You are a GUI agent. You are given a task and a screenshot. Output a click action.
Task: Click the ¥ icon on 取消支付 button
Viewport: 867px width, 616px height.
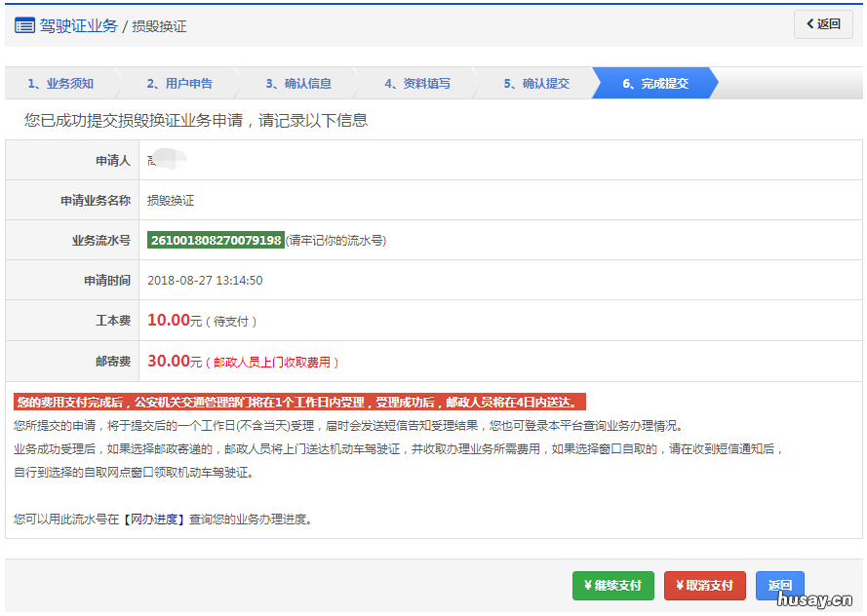[x=682, y=586]
